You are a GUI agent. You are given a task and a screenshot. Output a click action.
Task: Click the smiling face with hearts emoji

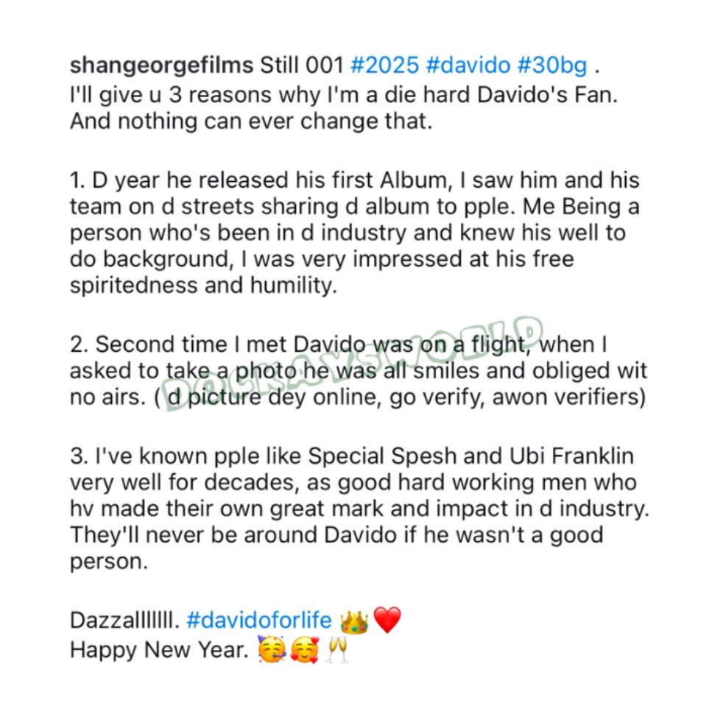click(305, 650)
